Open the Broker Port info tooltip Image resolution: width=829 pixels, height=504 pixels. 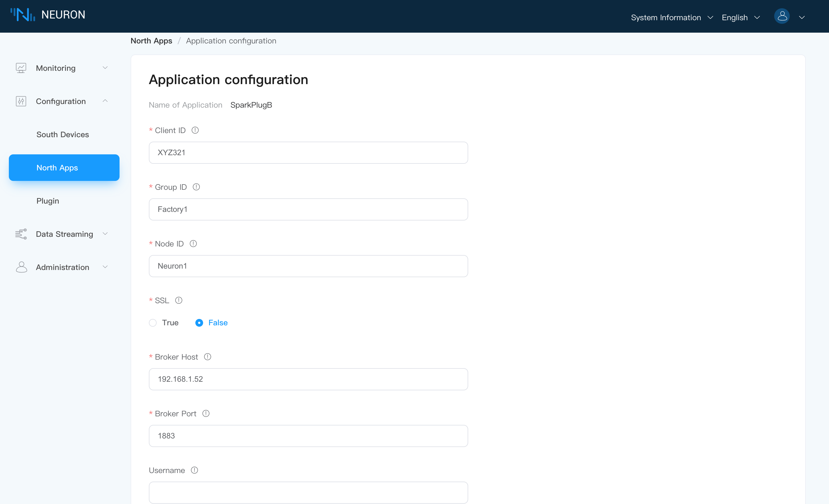[x=206, y=414]
